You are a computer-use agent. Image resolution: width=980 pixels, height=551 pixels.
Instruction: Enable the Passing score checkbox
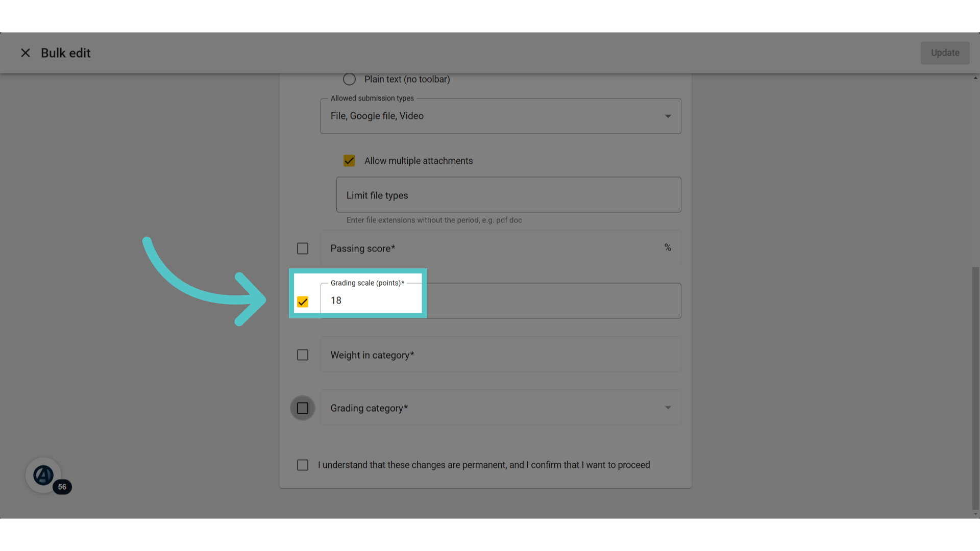coord(303,248)
